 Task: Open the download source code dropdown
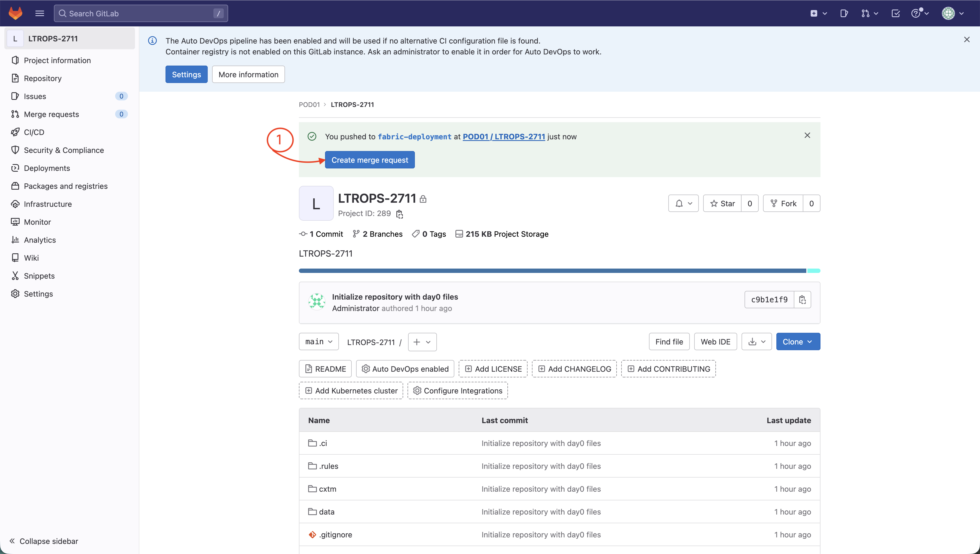756,342
